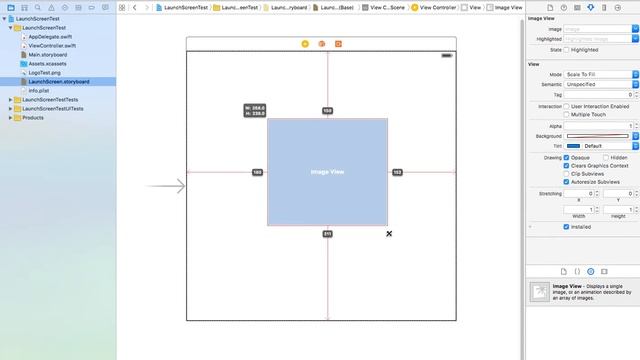The image size is (640, 360).
Task: Open the Symbol navigator tab
Action: pyautogui.click(x=24, y=7)
